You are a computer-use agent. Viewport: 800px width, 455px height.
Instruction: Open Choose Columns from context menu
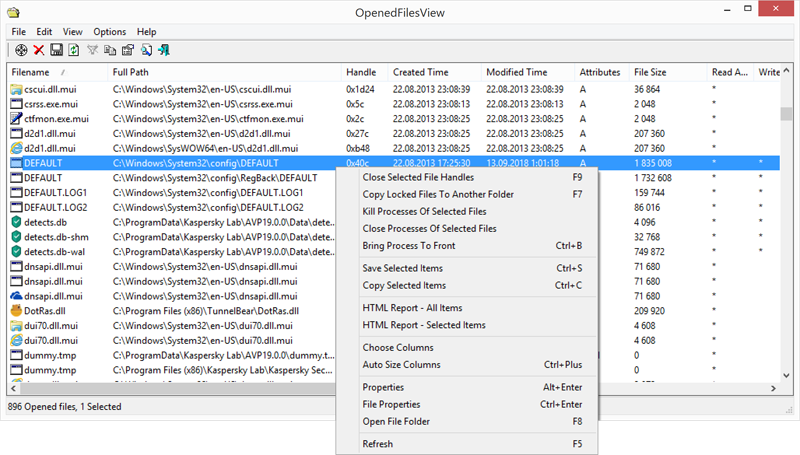tap(466, 347)
